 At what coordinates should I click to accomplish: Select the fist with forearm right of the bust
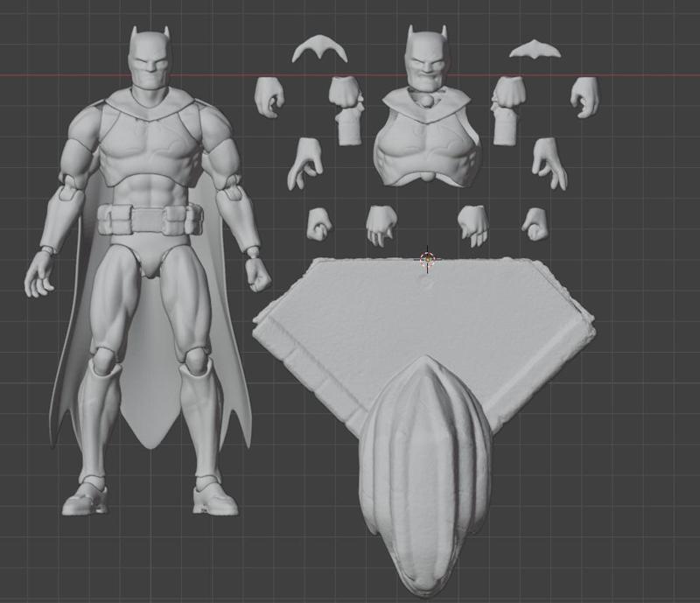(506, 109)
